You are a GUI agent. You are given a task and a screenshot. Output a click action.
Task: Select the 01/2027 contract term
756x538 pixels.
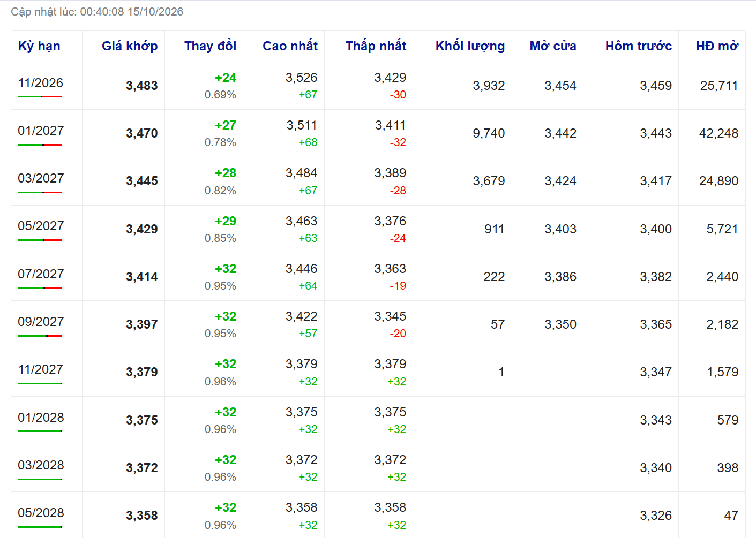[41, 131]
